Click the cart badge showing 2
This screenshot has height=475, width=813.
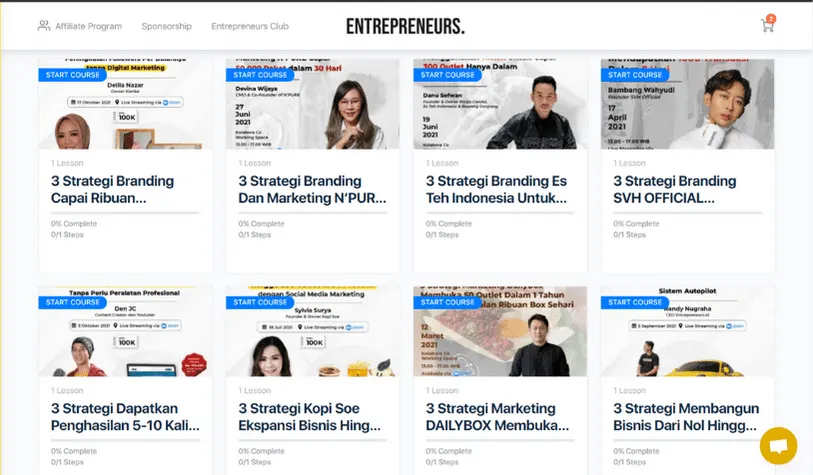tap(771, 19)
